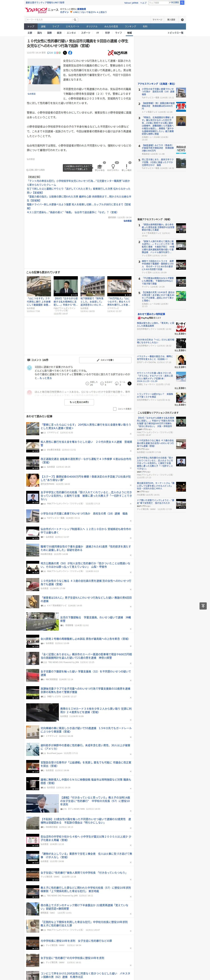Open related article 「テント内の卑劣な犯行」
Viewport: 210px width, 980px height.
(79, 183)
